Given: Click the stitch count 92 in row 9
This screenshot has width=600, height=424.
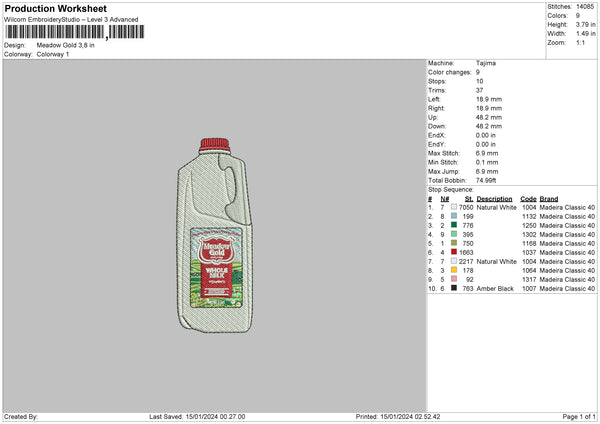Looking at the screenshot, I should 470,279.
